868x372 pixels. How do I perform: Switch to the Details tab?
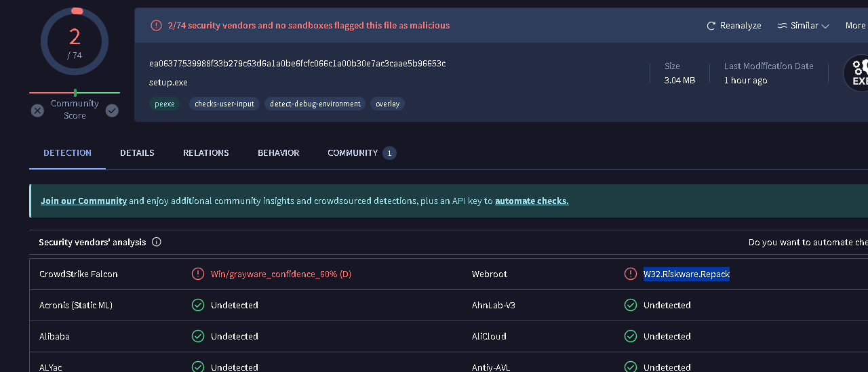[137, 152]
